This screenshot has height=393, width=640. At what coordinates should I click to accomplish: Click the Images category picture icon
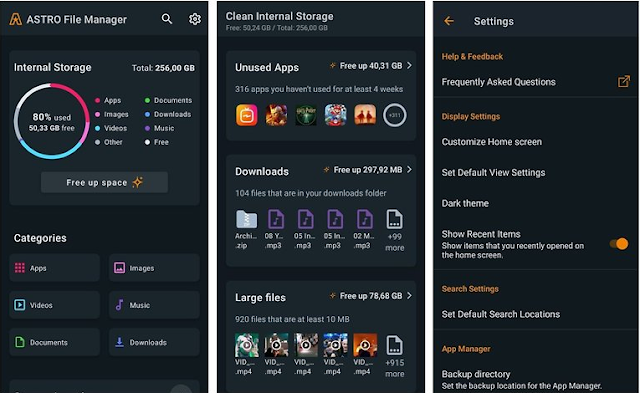[119, 268]
